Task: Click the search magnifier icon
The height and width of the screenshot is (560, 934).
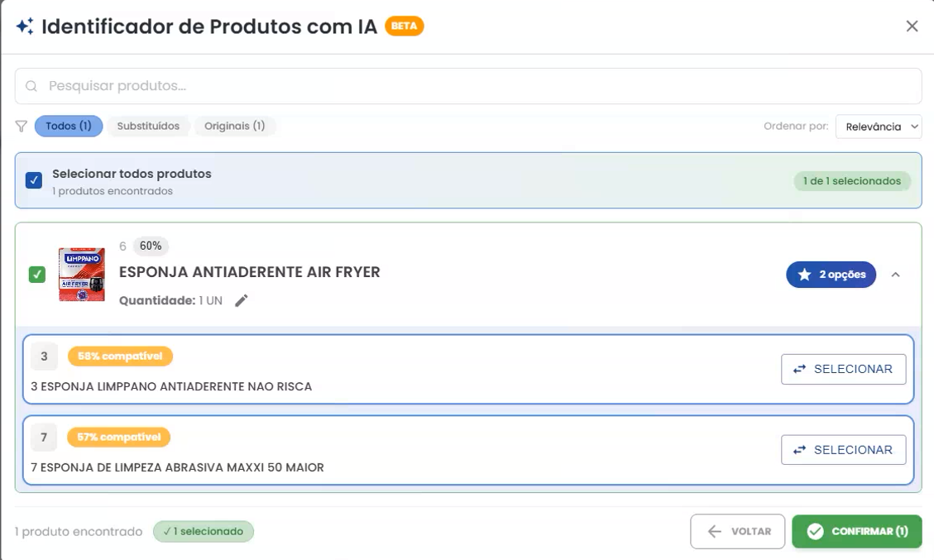Action: coord(31,86)
